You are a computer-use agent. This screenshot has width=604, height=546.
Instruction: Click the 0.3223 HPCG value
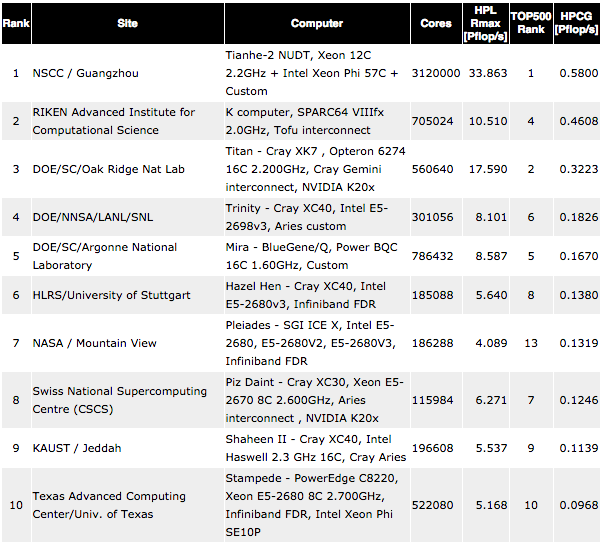click(579, 169)
